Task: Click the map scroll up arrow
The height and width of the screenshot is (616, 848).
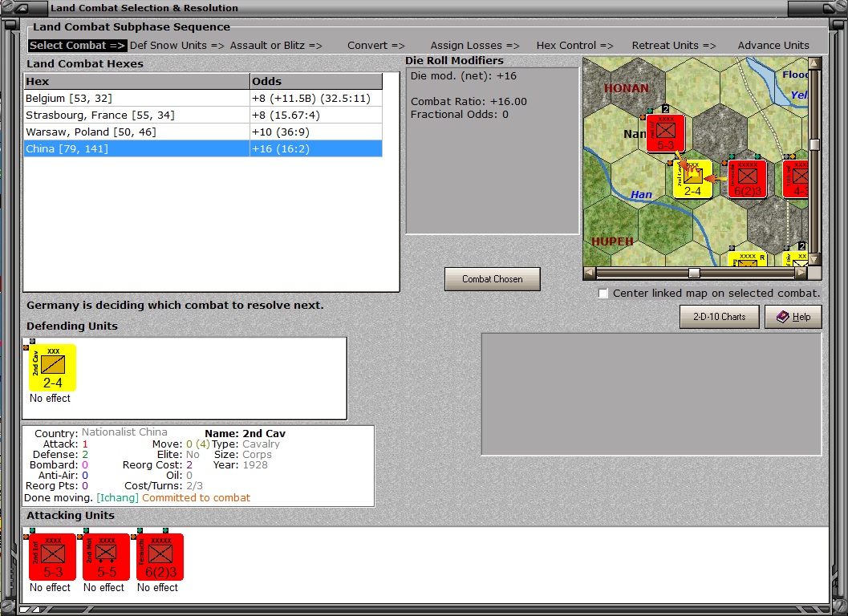Action: click(x=814, y=63)
